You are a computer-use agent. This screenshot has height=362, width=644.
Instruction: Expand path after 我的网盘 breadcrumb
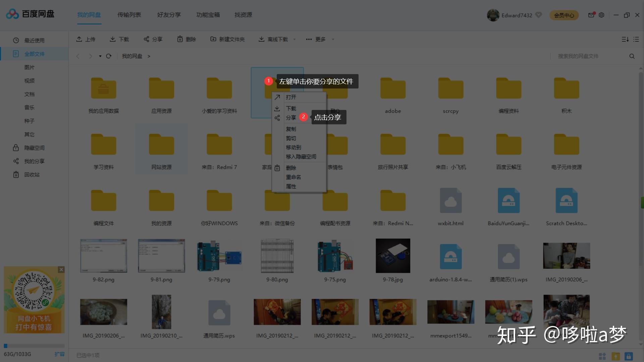[x=149, y=56]
